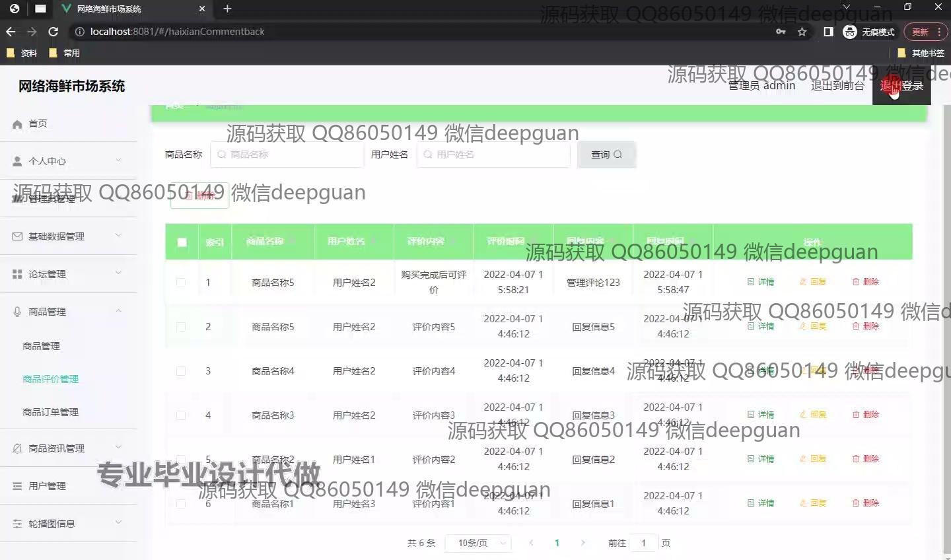Click the address bar URL
Image resolution: width=951 pixels, height=560 pixels.
pyautogui.click(x=177, y=32)
